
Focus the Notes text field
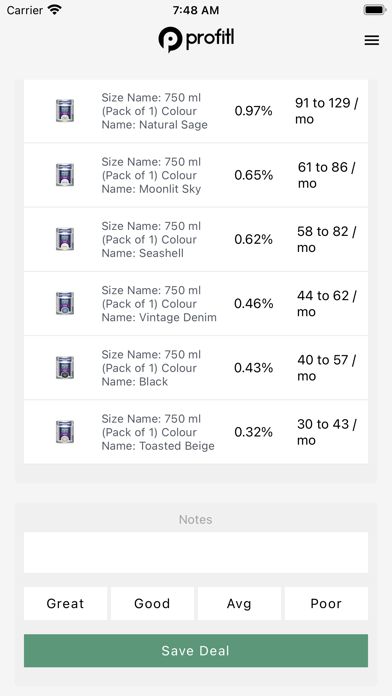point(196,552)
